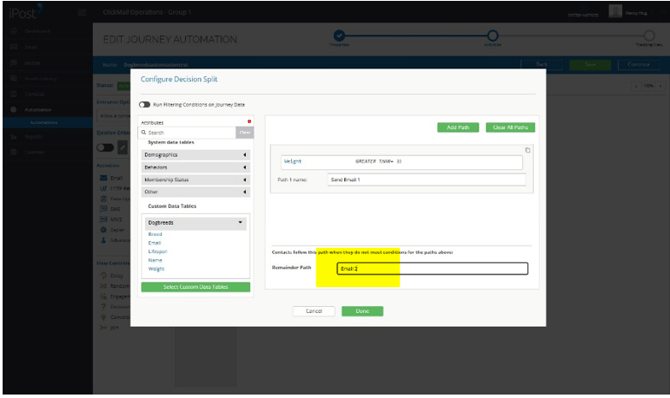Click the Weight condition link in path 1
670x398 pixels.
pos(293,161)
